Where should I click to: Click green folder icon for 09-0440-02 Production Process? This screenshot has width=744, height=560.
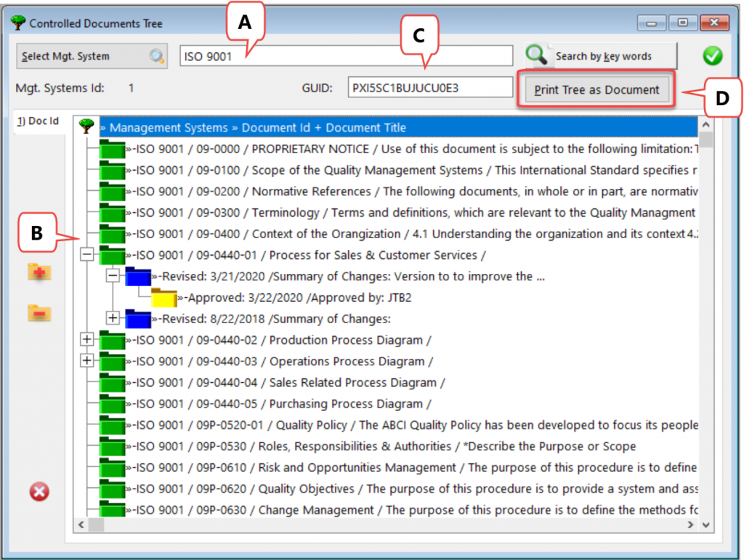[x=112, y=340]
